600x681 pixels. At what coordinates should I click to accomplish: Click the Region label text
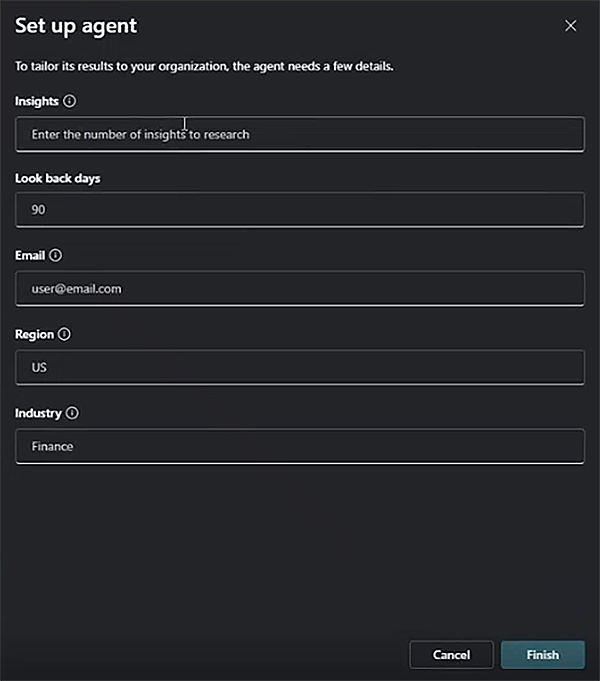pos(34,334)
